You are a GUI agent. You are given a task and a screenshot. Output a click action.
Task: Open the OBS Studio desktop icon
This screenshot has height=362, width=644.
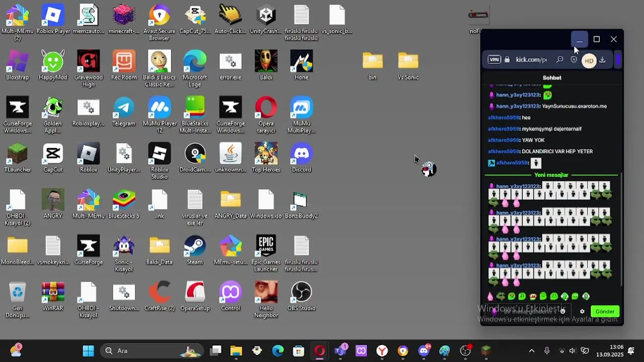(x=301, y=297)
